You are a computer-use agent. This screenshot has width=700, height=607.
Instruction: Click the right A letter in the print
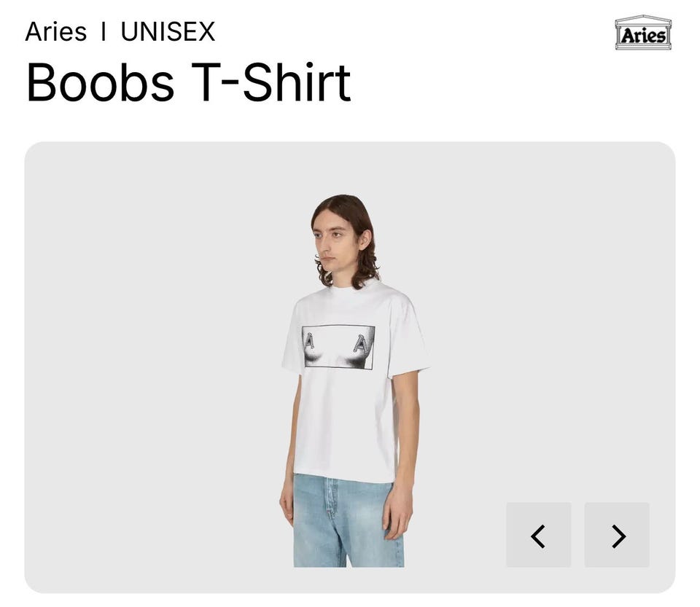[x=361, y=343]
